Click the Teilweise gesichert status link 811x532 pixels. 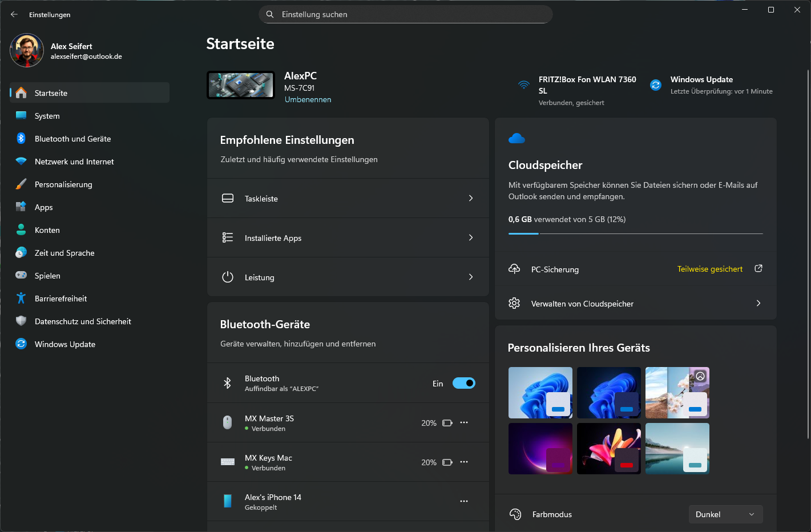point(709,269)
